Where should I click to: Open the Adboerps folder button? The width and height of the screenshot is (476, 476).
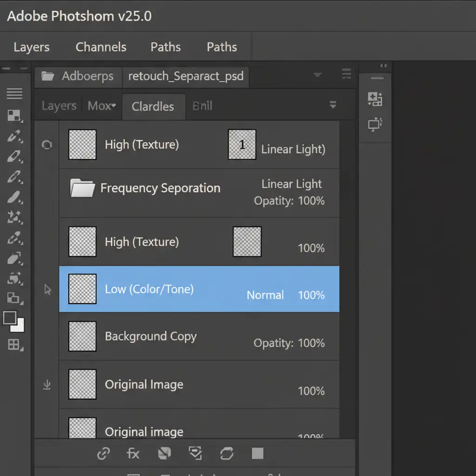77,77
